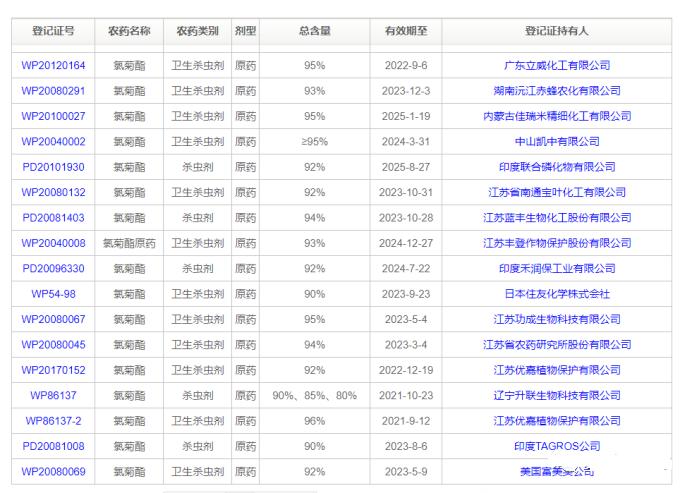The height and width of the screenshot is (493, 692).
Task: Open registration number WP20040002
Action: (53, 142)
